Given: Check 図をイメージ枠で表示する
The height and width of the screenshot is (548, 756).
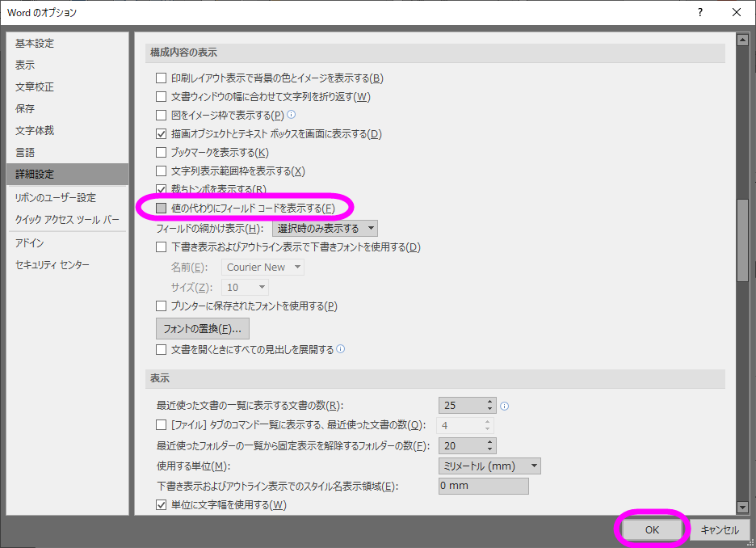Looking at the screenshot, I should coord(161,116).
